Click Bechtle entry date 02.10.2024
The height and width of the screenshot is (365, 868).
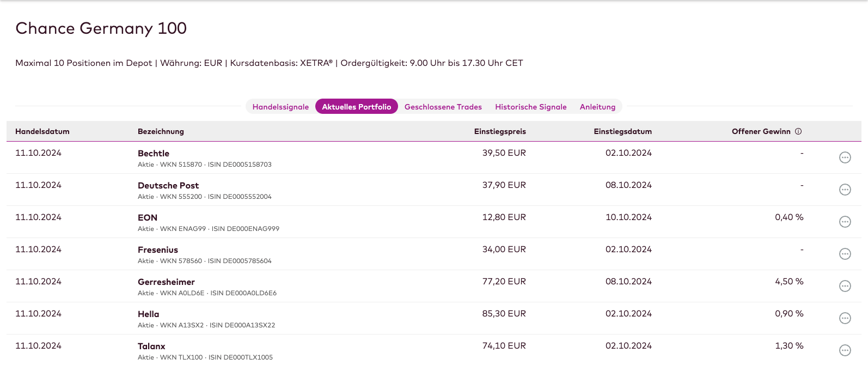628,153
